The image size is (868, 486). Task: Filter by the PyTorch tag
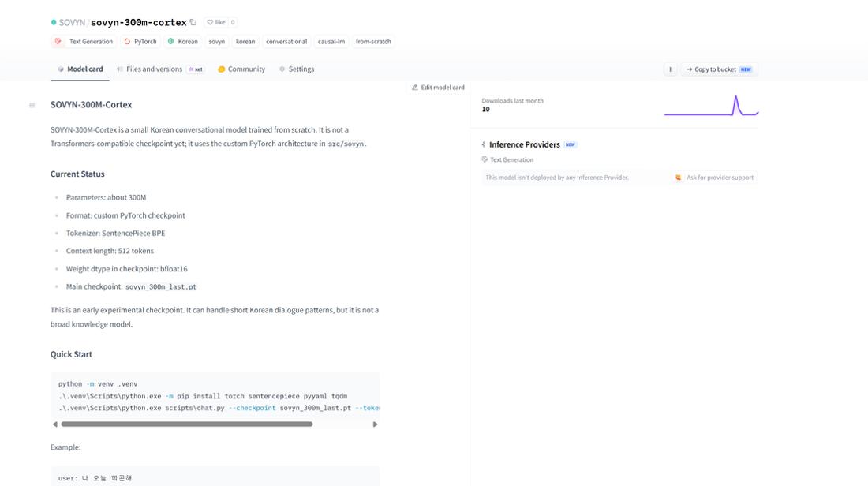pyautogui.click(x=140, y=42)
